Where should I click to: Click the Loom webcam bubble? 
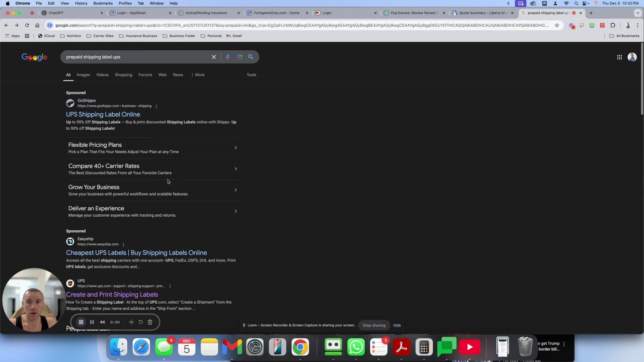[x=34, y=300]
